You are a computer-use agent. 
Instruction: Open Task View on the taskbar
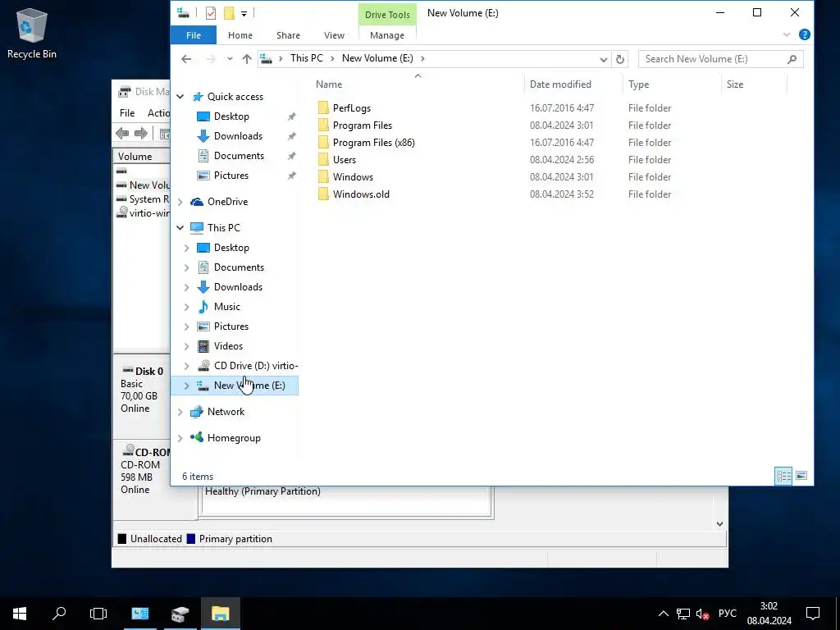click(98, 614)
